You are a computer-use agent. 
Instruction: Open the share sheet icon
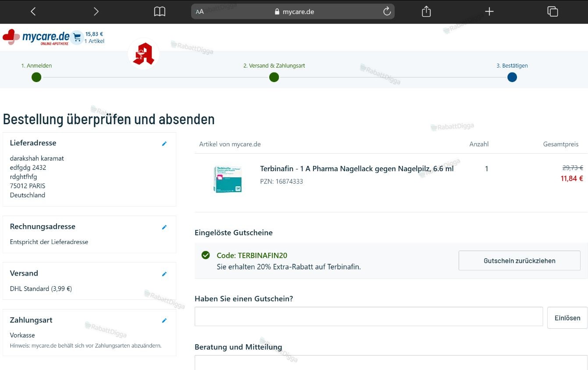(426, 11)
